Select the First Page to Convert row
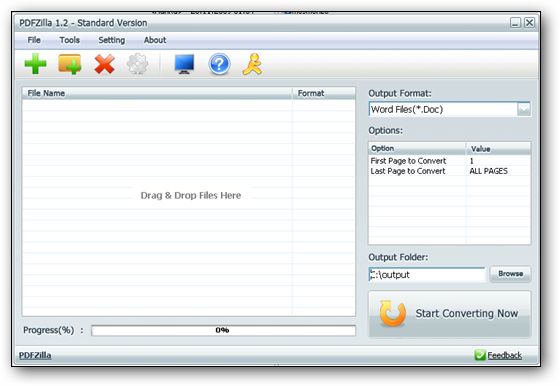 pos(449,161)
